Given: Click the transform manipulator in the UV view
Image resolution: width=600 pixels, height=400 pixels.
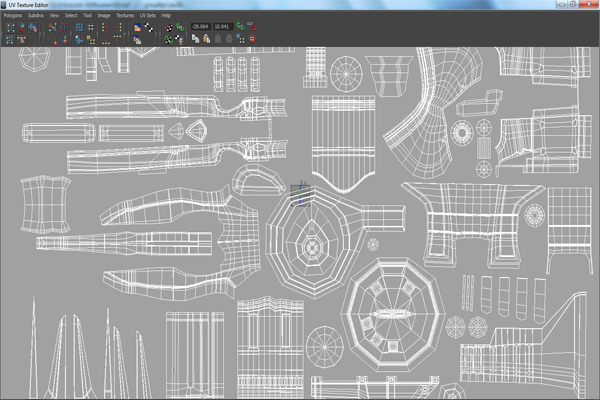Looking at the screenshot, I should tap(301, 194).
